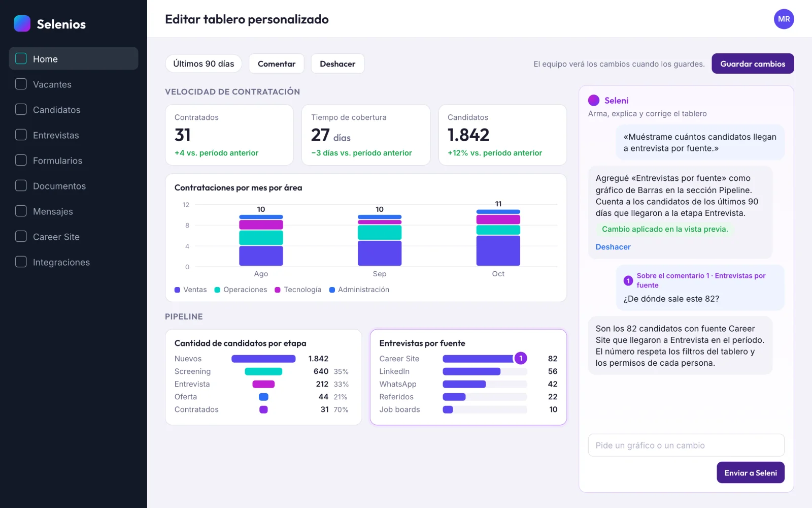
Task: Click the Administración legend color swatch
Action: click(332, 290)
